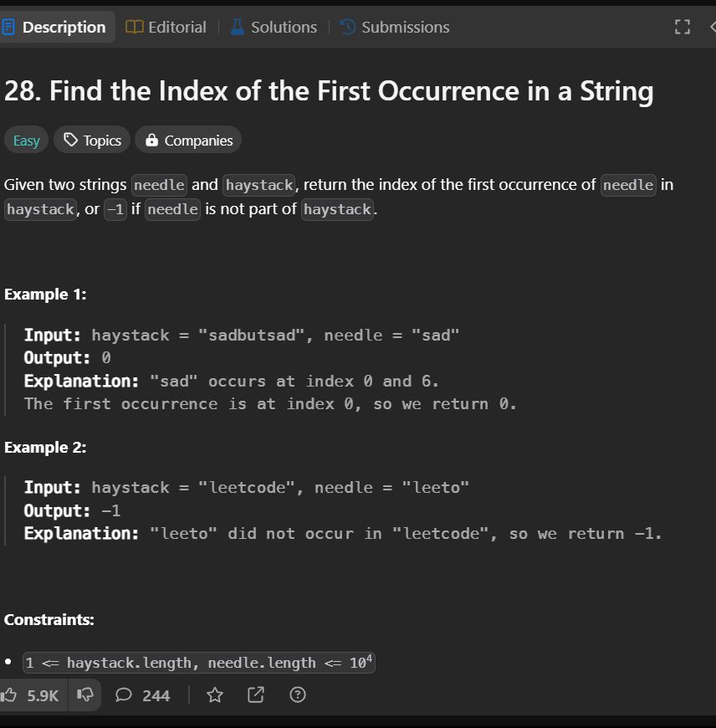Open the locked Companies pill
The height and width of the screenshot is (728, 716).
tap(188, 140)
